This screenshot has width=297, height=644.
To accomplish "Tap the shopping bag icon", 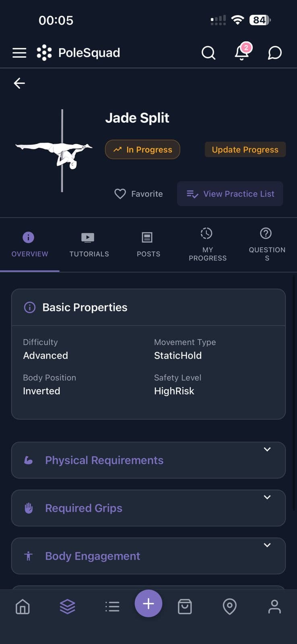I will click(x=185, y=606).
